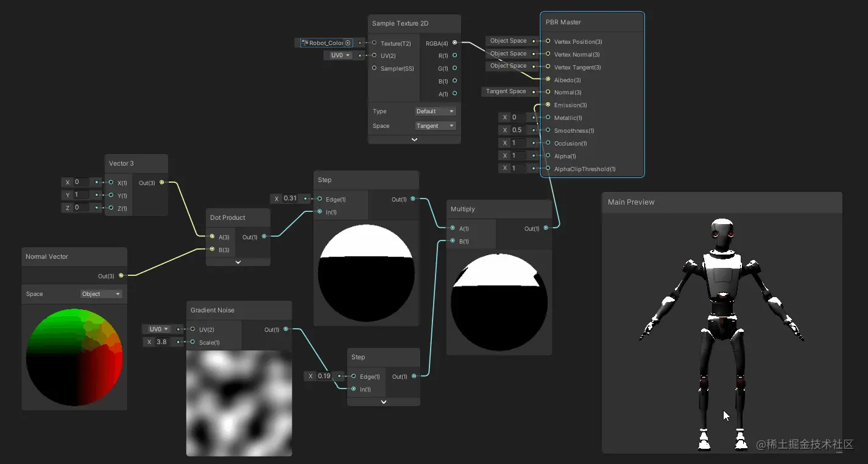Click the Smoothness X value field showing 0.5
Screen dimensions: 868x464
coord(518,130)
